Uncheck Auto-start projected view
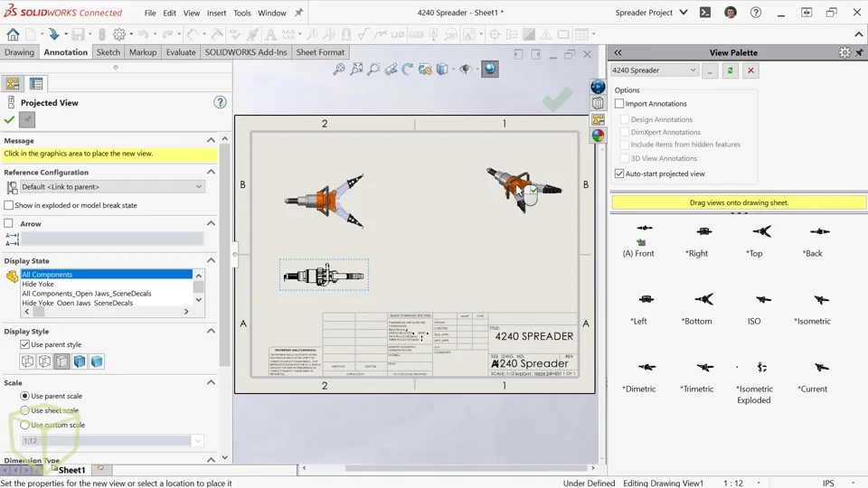The width and height of the screenshot is (868, 488). click(619, 174)
